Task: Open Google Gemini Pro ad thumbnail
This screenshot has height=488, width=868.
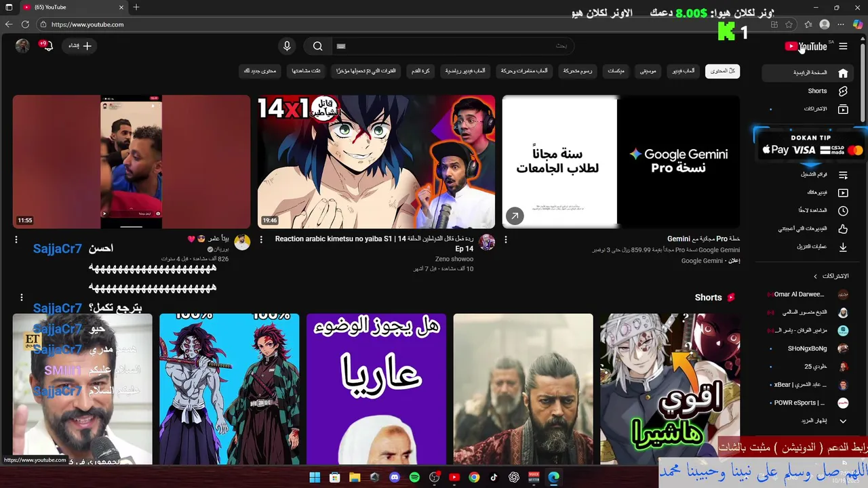Action: (621, 161)
